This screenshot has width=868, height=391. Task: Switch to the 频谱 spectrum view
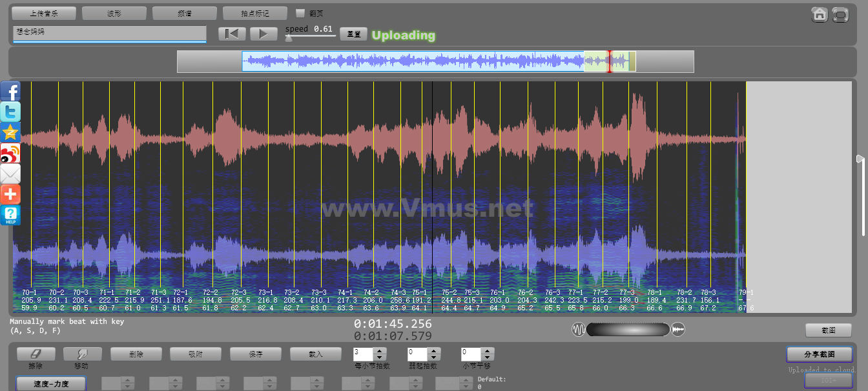[x=184, y=13]
